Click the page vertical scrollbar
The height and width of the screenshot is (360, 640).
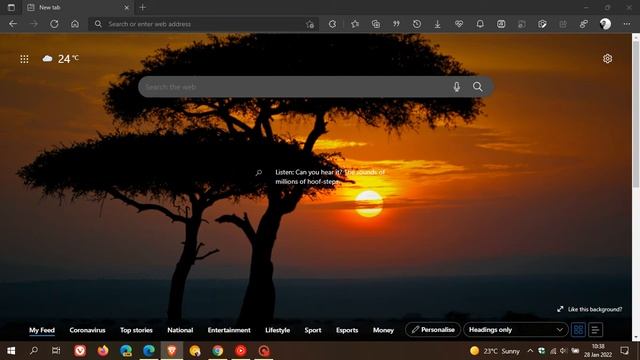pos(636,114)
